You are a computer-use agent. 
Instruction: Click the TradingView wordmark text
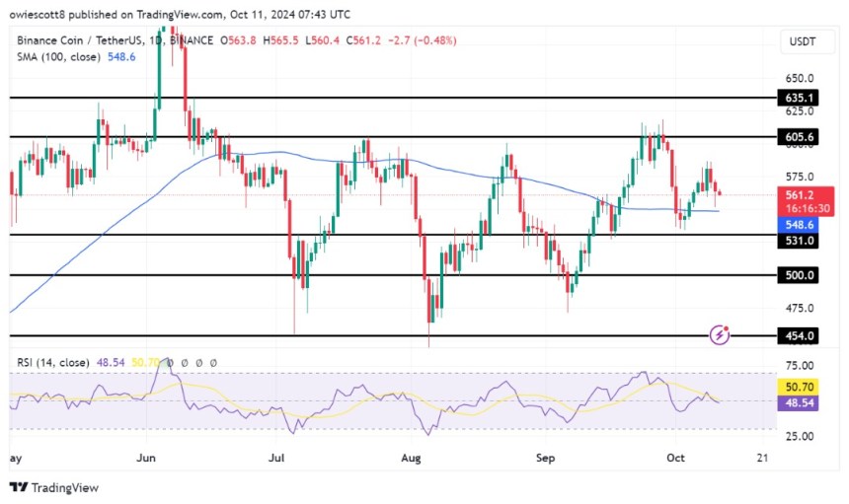(x=65, y=487)
